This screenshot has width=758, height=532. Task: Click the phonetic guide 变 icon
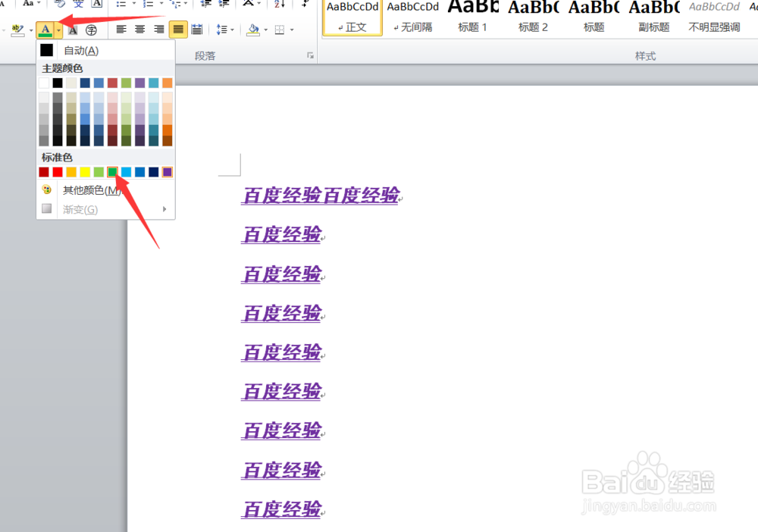coord(78,3)
